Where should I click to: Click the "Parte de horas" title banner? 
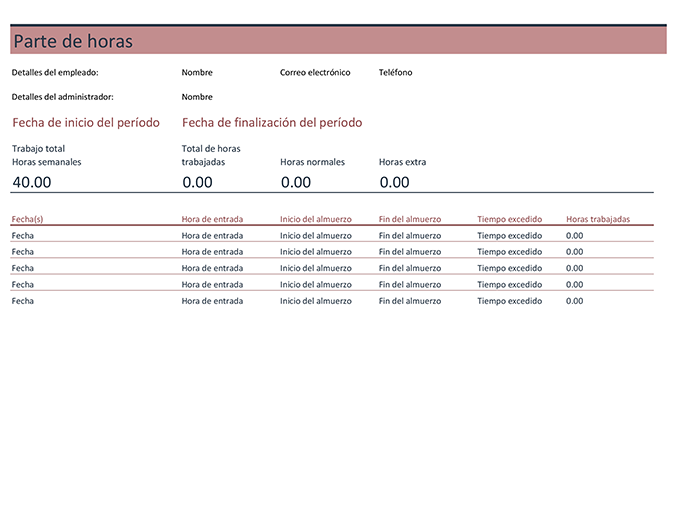tap(72, 41)
